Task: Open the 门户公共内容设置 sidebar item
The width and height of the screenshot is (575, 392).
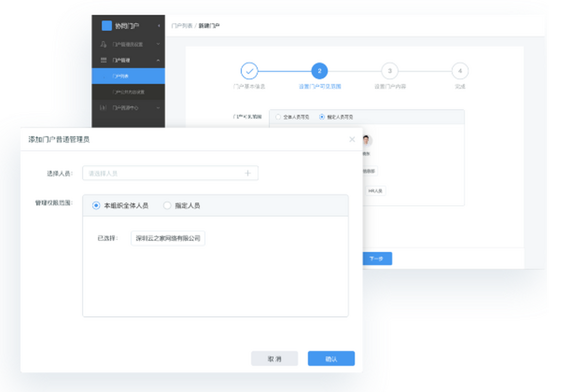Action: (128, 92)
